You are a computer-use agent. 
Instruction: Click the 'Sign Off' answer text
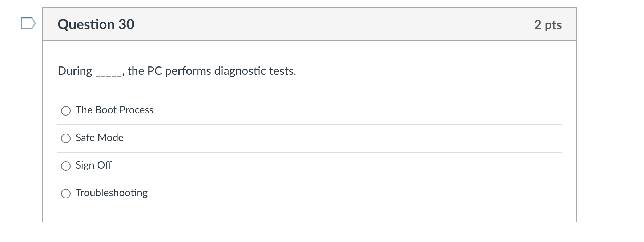click(x=93, y=165)
